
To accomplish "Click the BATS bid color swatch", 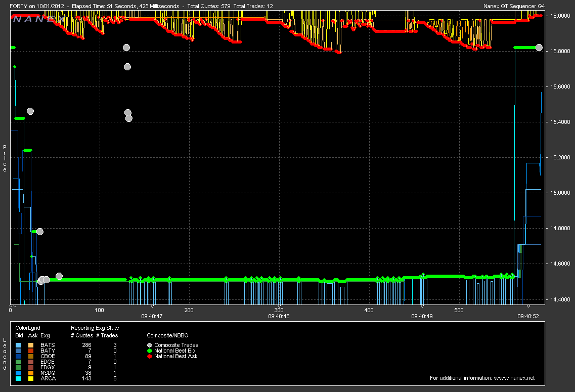I will 18,345.
